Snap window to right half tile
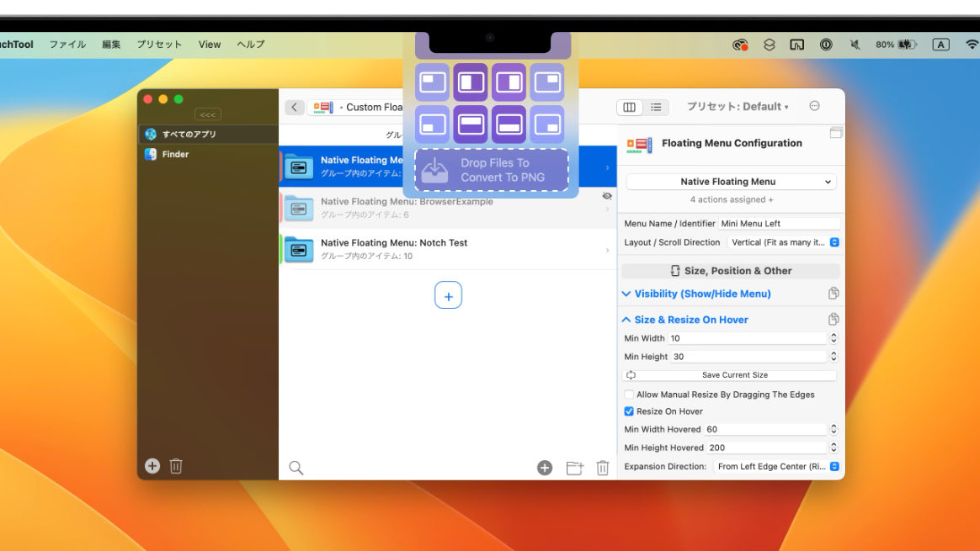The image size is (980, 551). [x=509, y=82]
